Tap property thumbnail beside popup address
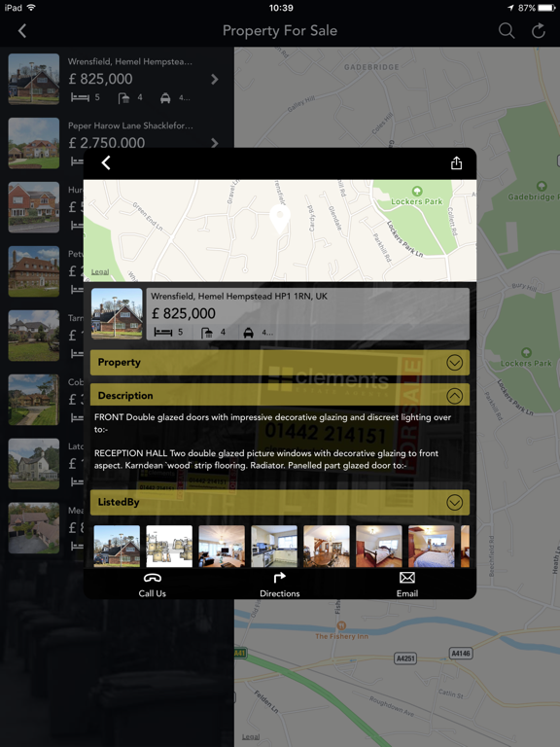The width and height of the screenshot is (560, 747). pyautogui.click(x=117, y=313)
